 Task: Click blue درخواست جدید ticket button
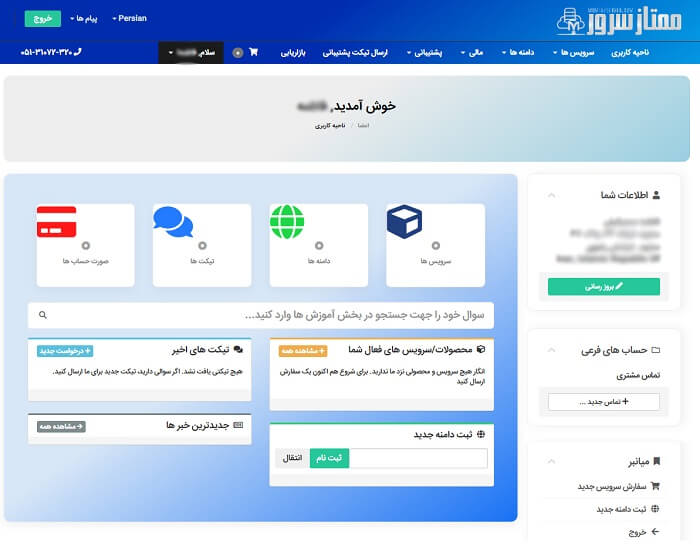[65, 351]
